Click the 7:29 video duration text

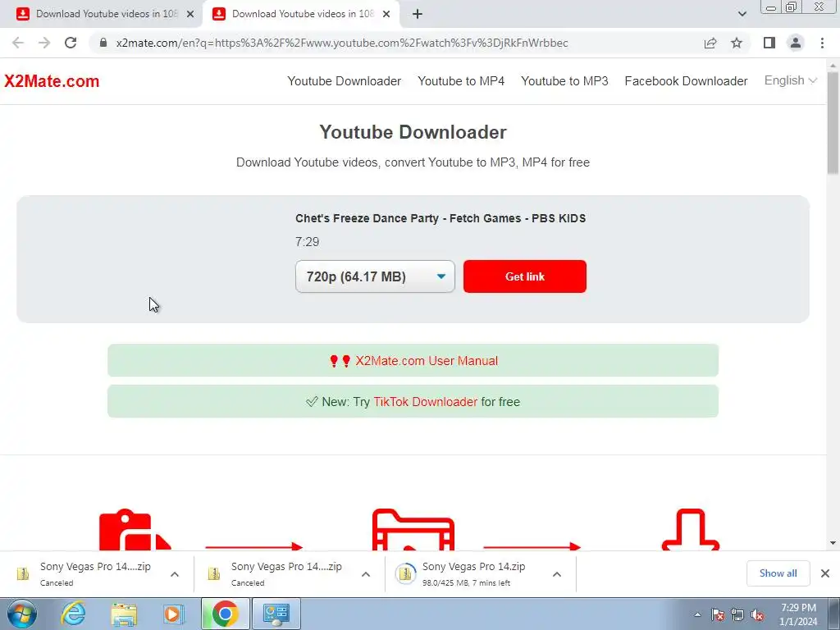(307, 242)
